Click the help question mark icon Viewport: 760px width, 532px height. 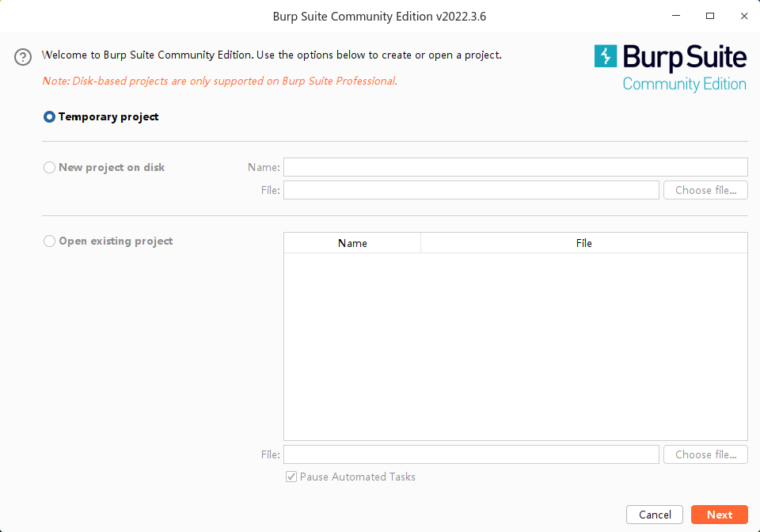tap(23, 57)
